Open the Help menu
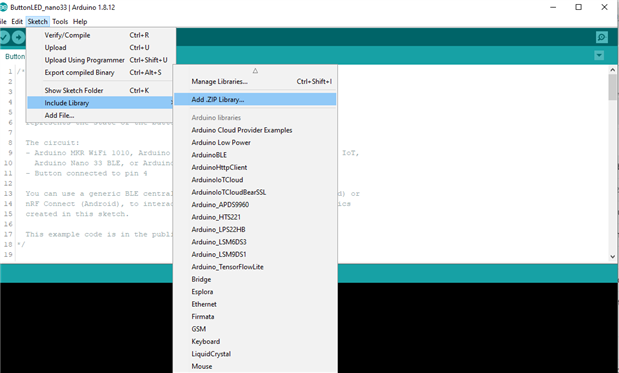The image size is (619, 373). pyautogui.click(x=80, y=21)
